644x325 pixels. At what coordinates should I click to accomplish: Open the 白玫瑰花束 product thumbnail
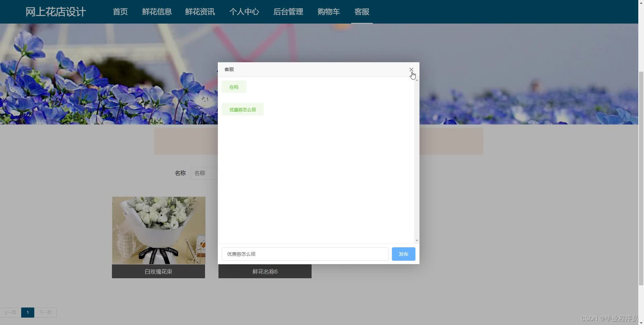point(159,230)
